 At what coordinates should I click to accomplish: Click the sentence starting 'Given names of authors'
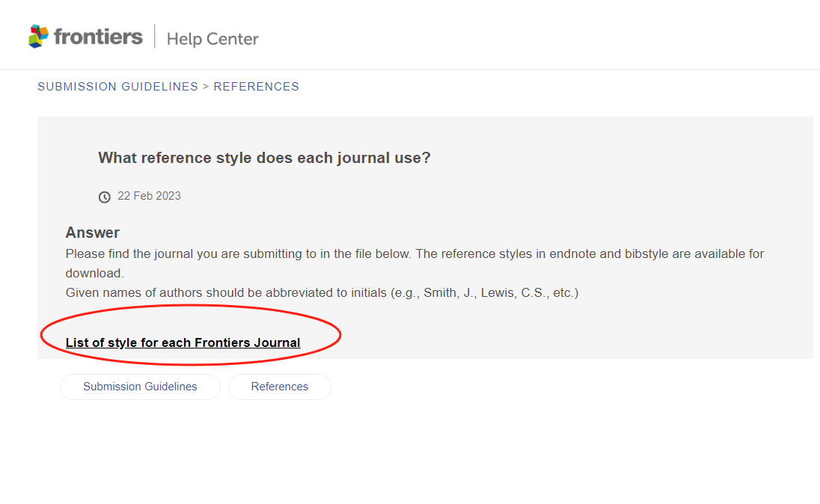pos(322,293)
